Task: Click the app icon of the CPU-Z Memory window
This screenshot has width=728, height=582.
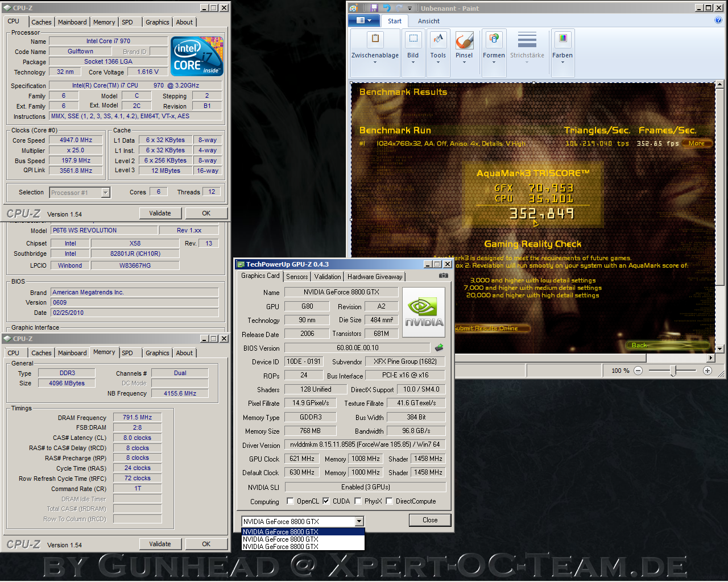Action: pyautogui.click(x=7, y=339)
